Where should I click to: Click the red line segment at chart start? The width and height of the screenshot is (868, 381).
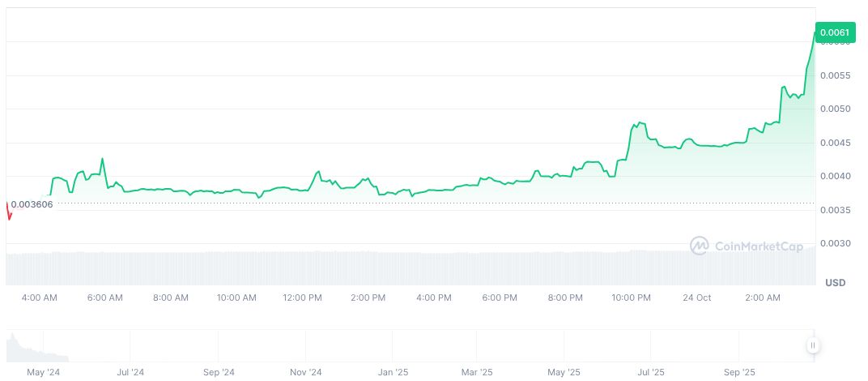click(9, 211)
